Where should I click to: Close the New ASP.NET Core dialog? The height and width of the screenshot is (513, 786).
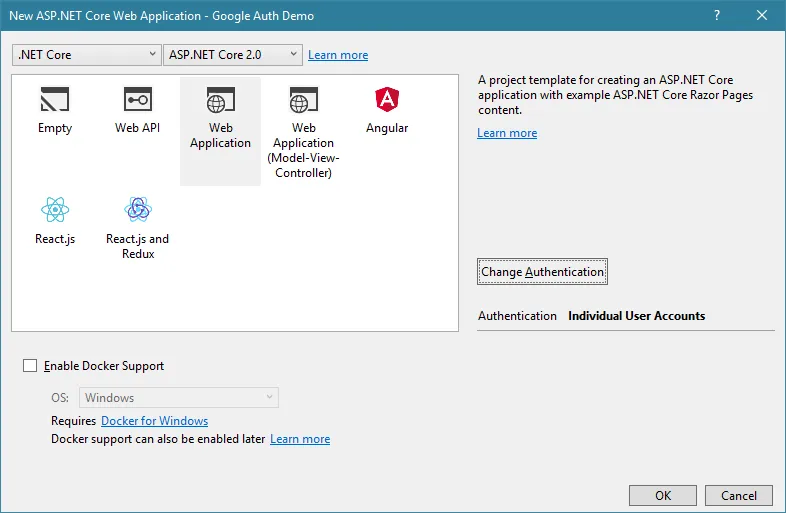(762, 15)
